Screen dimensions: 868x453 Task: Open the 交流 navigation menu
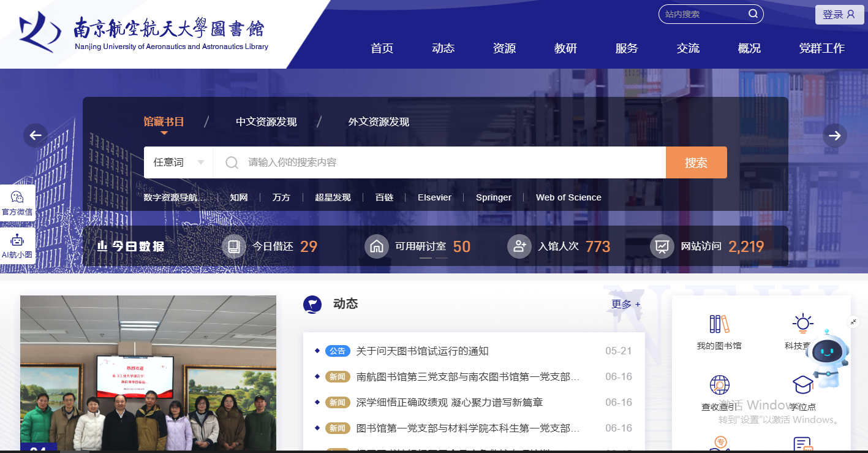(x=688, y=48)
